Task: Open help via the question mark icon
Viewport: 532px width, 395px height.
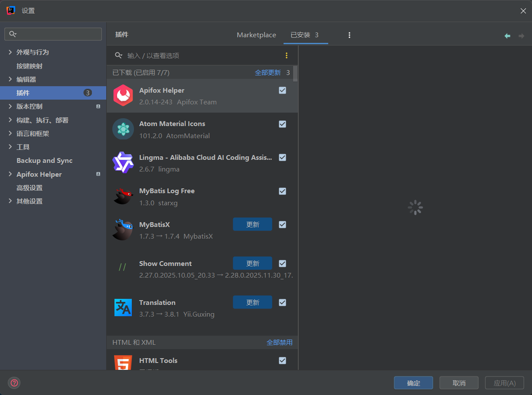Action: 14,383
